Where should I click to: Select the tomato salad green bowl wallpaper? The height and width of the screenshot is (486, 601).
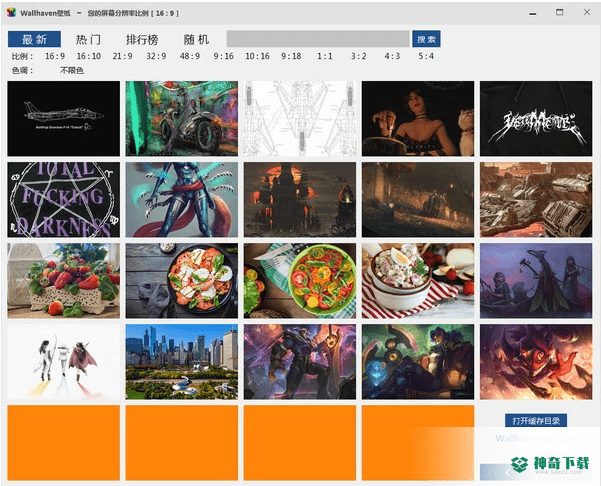tap(300, 281)
